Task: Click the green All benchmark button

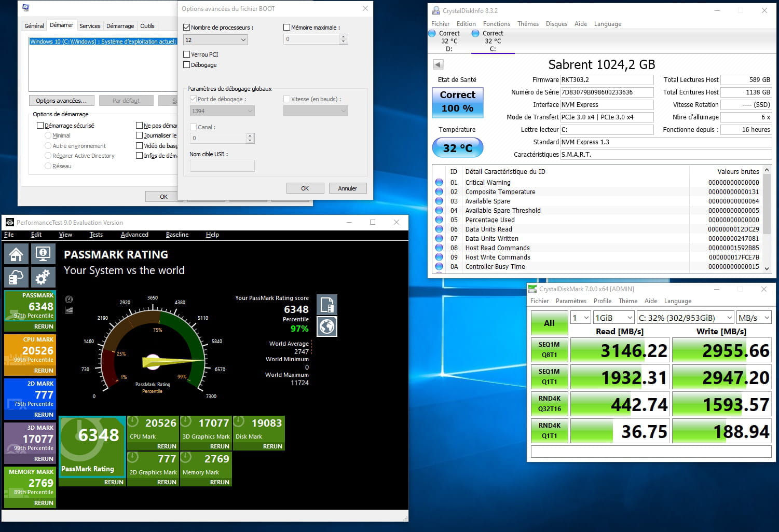Action: tap(549, 323)
